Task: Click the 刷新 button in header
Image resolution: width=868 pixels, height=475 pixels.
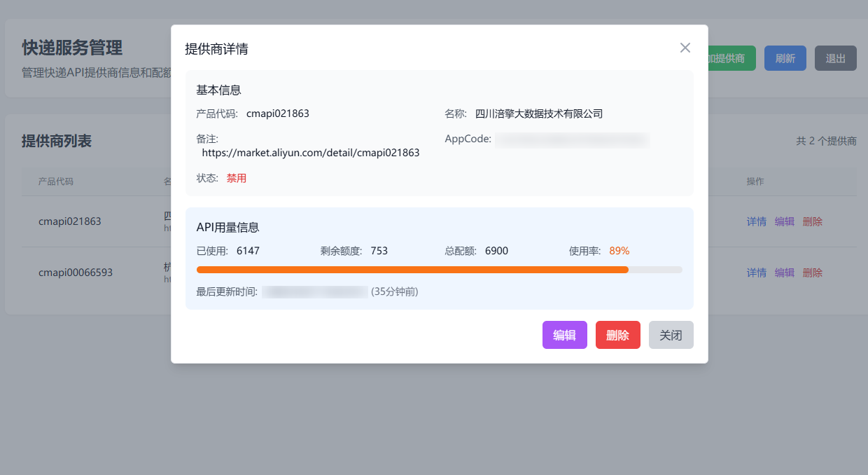Action: click(785, 58)
